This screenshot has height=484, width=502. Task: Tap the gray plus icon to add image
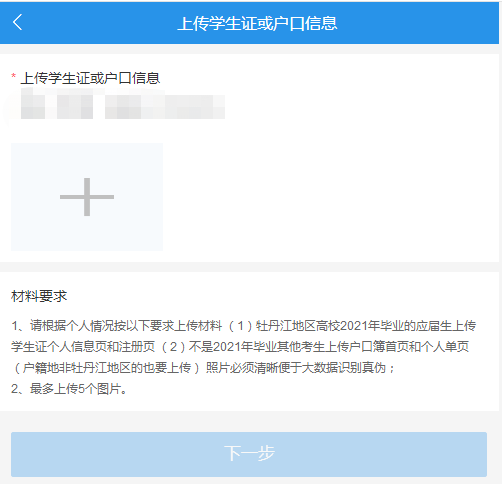click(x=87, y=197)
